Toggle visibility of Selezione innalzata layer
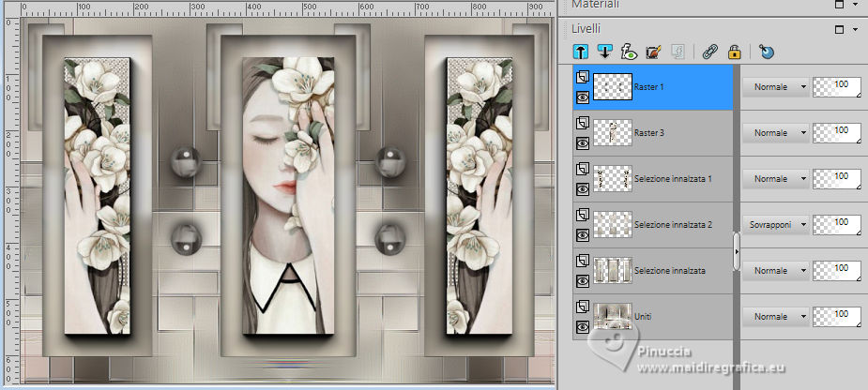 583,281
